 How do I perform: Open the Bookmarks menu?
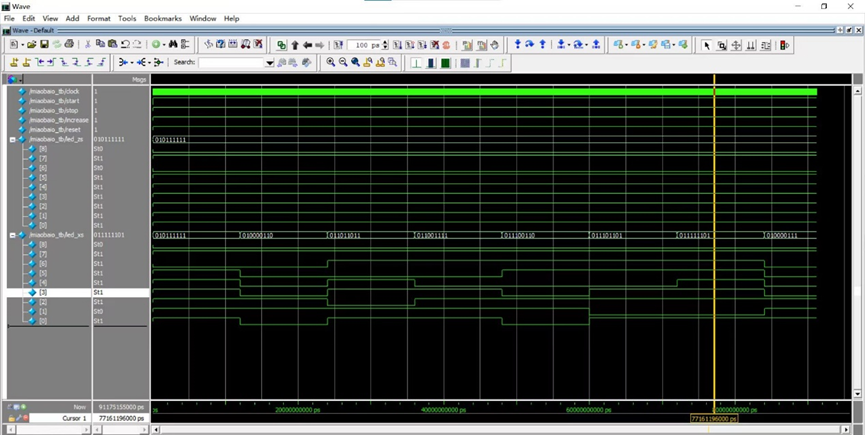[162, 18]
